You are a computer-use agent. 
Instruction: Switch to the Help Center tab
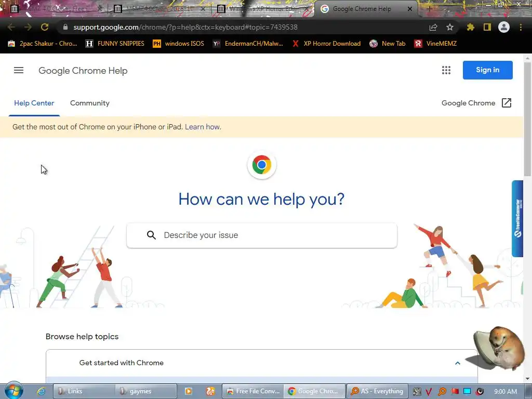[x=34, y=103]
